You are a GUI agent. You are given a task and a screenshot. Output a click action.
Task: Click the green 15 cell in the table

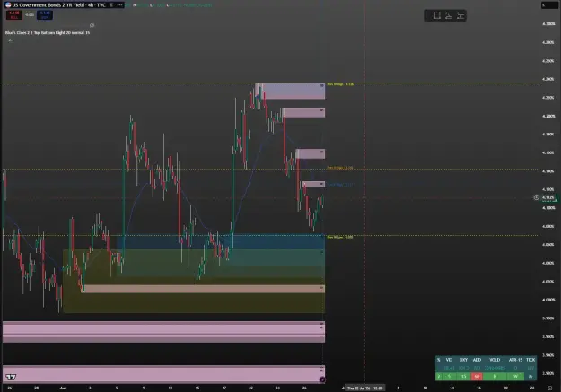463,376
